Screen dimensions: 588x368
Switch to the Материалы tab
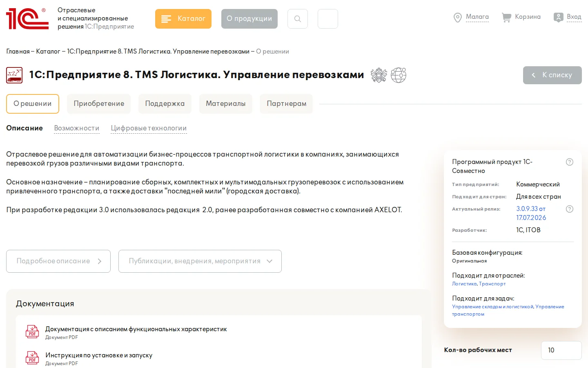[x=226, y=104]
